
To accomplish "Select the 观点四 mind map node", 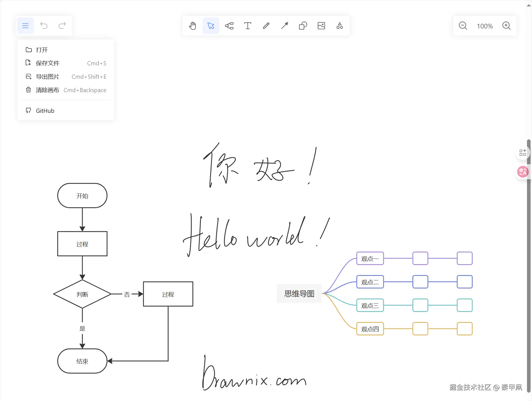I will tap(370, 329).
